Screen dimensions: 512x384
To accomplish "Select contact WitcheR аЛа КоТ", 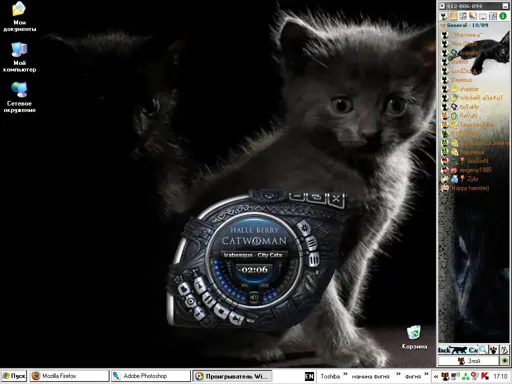I will click(475, 98).
